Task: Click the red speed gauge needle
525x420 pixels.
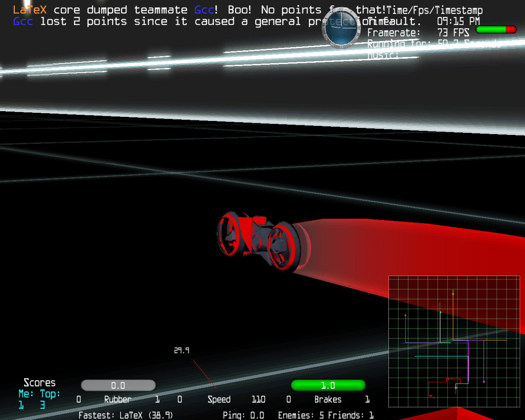Action: click(x=205, y=374)
